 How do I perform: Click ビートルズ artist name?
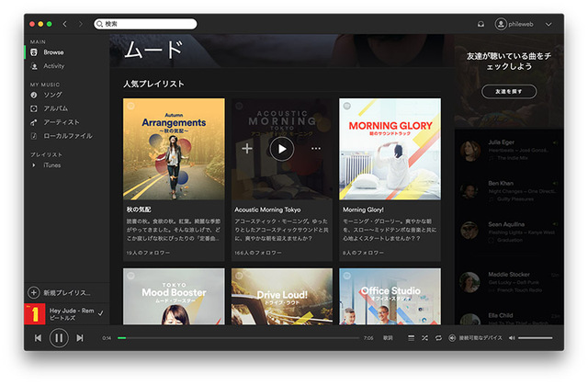click(x=62, y=318)
